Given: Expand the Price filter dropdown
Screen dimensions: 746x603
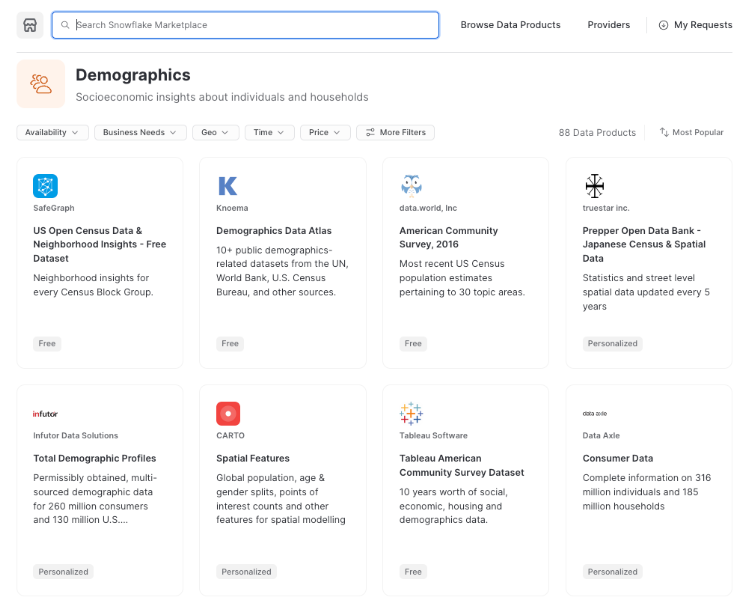Looking at the screenshot, I should pos(326,132).
